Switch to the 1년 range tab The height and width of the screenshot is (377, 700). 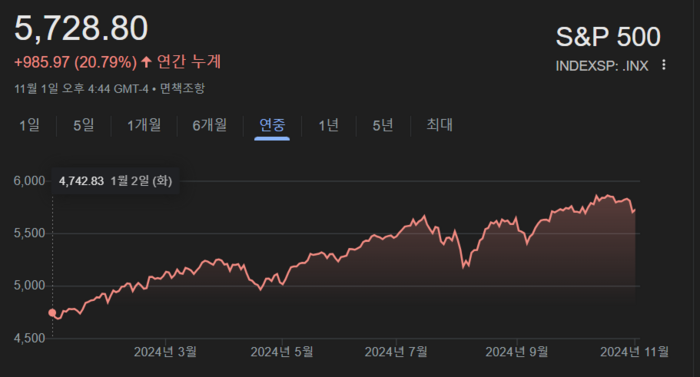pyautogui.click(x=328, y=125)
